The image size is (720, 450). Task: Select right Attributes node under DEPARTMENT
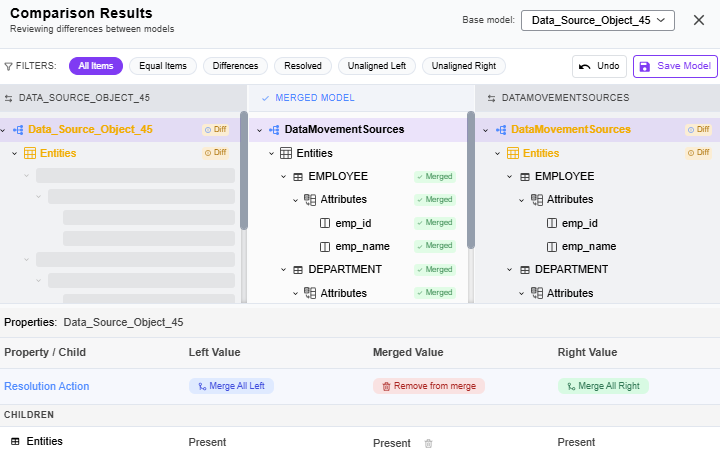570,293
